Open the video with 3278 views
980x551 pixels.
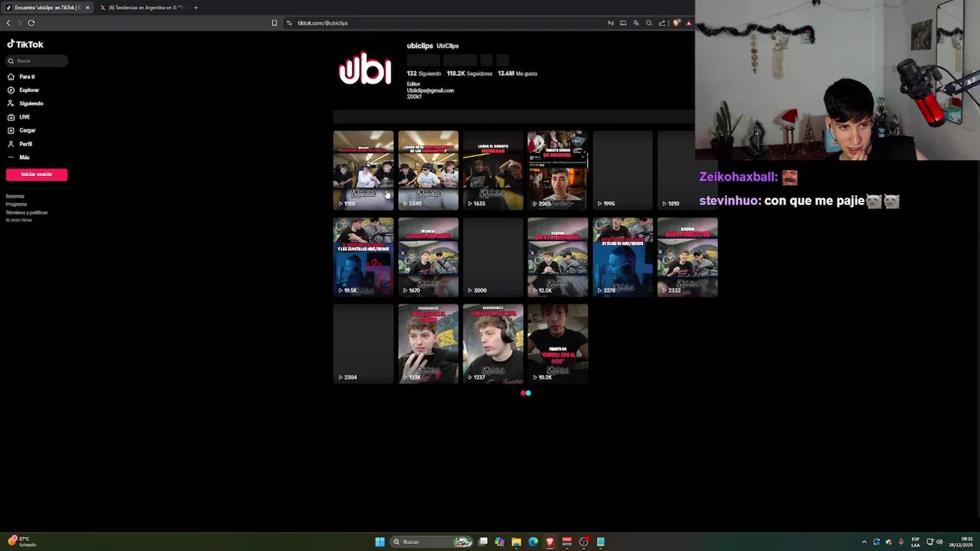click(622, 257)
